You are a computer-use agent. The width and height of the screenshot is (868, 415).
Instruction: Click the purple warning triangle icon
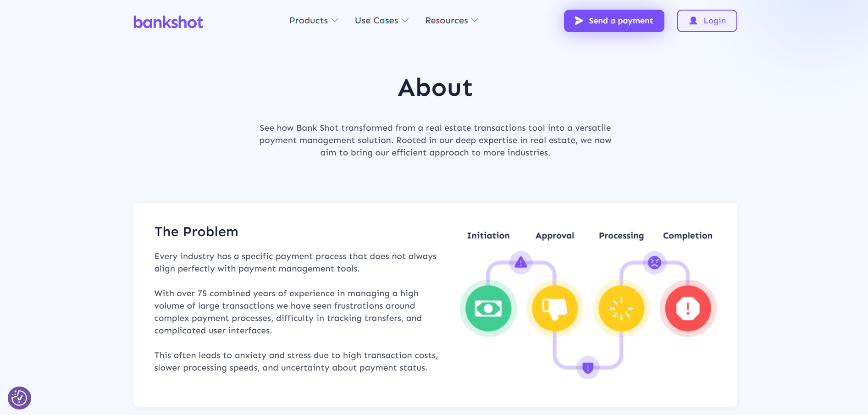(x=521, y=263)
